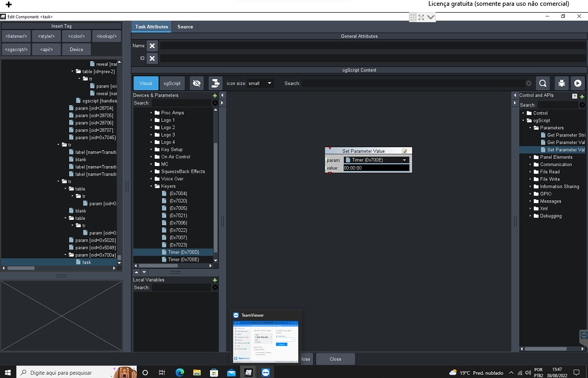Click the Name input field

[373, 46]
